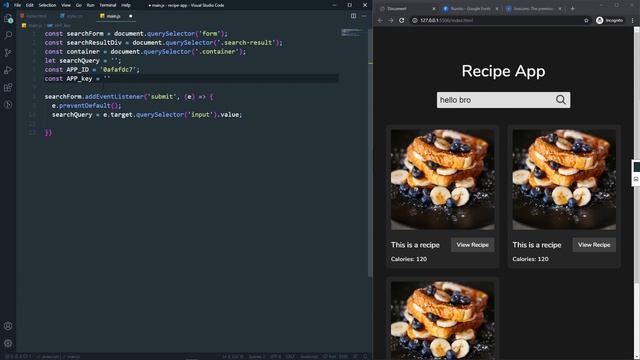Switch to the Google Fonts browser tab
The height and width of the screenshot is (360, 640).
pyautogui.click(x=470, y=9)
